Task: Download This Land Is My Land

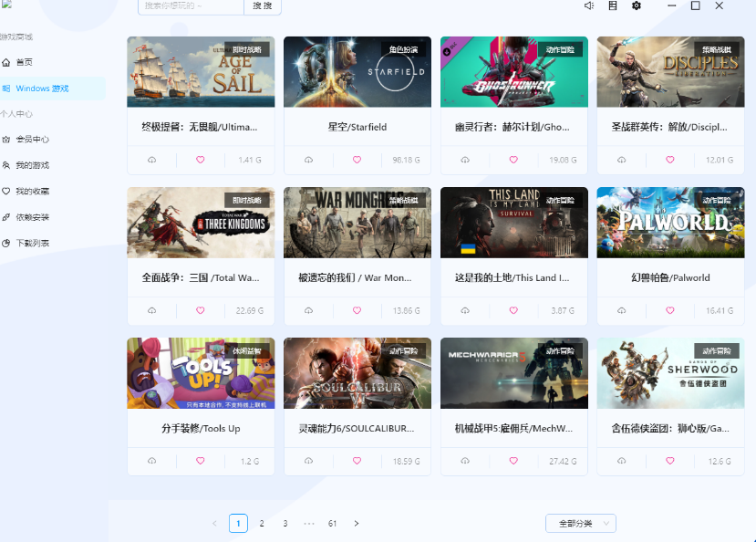Action: point(465,310)
